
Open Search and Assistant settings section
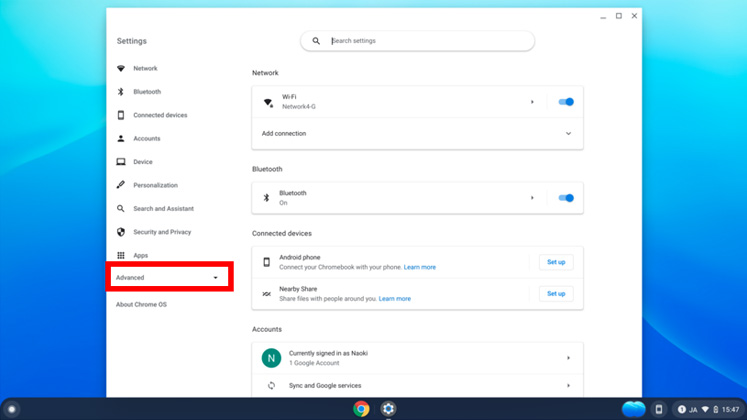[163, 209]
